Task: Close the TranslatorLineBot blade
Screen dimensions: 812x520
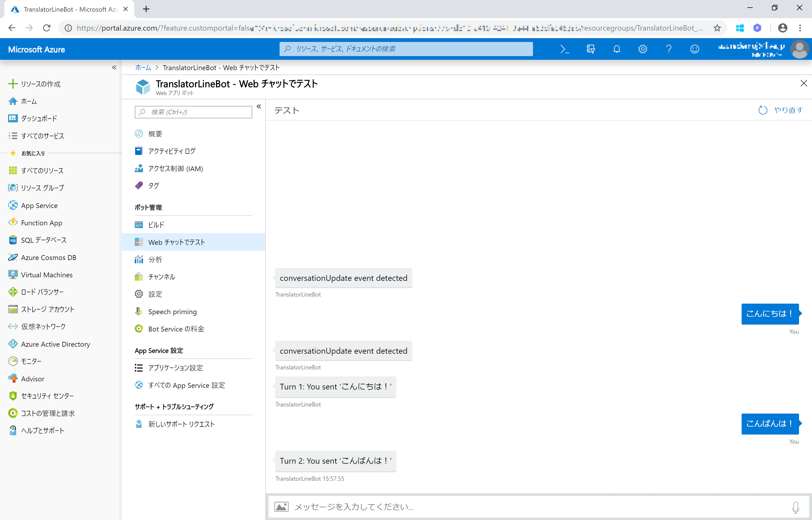Action: coord(804,83)
